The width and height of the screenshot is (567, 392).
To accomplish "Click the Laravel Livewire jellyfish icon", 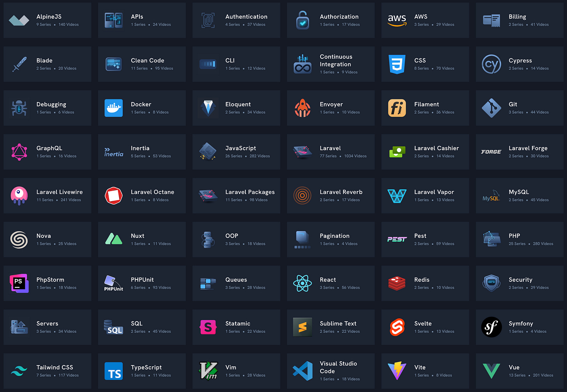I will (19, 196).
